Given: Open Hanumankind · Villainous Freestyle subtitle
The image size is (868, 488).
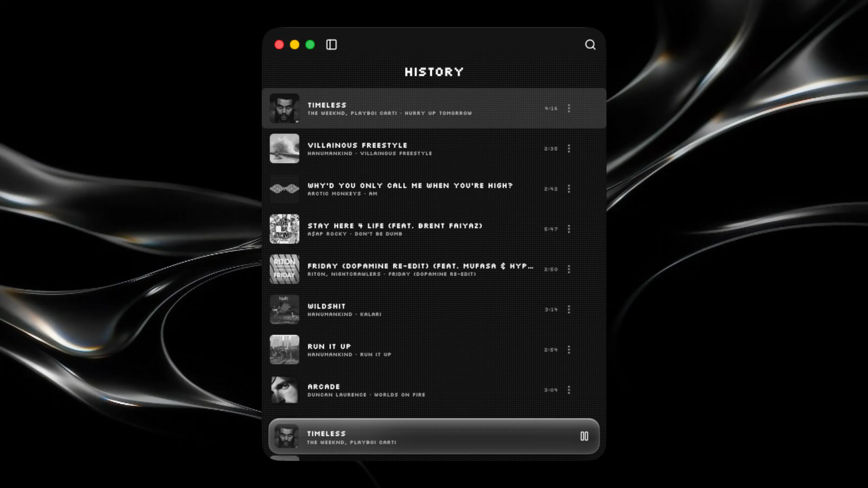Looking at the screenshot, I should (x=370, y=153).
